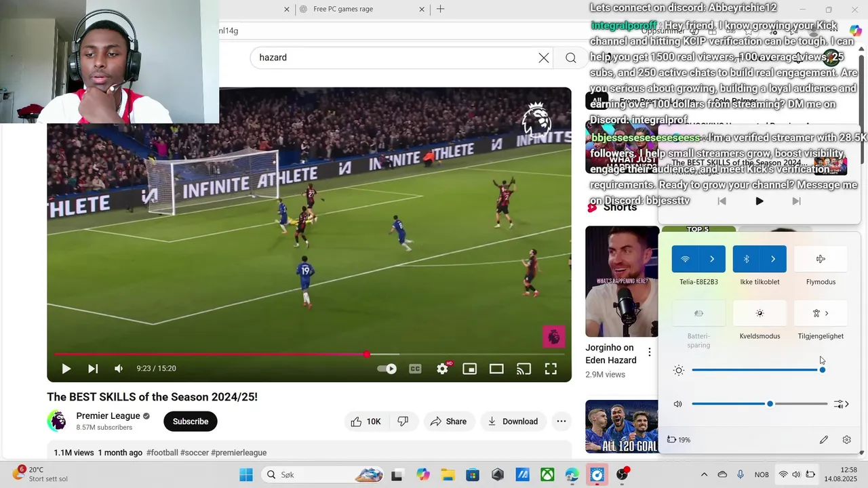Toggle YouTube autoplay switch

(x=387, y=369)
